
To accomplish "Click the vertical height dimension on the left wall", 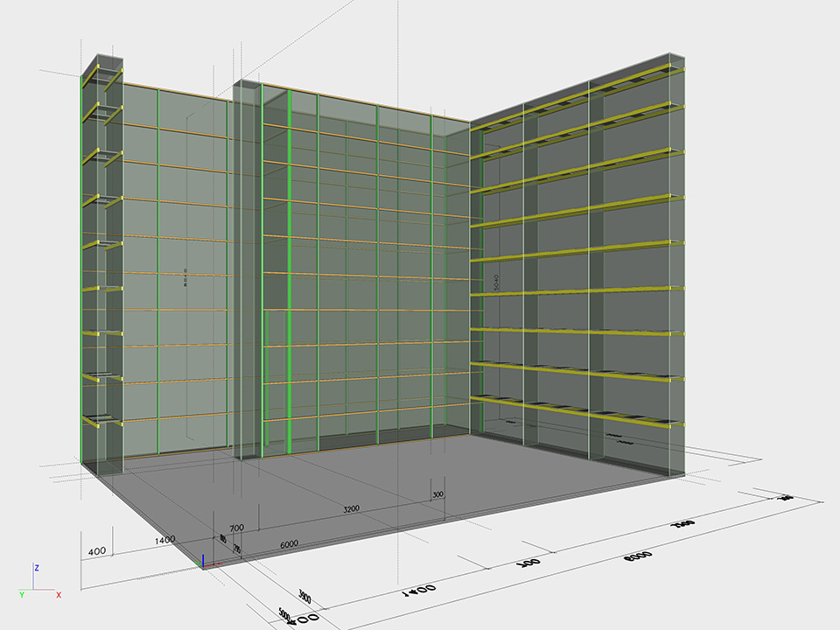I will click(x=186, y=278).
